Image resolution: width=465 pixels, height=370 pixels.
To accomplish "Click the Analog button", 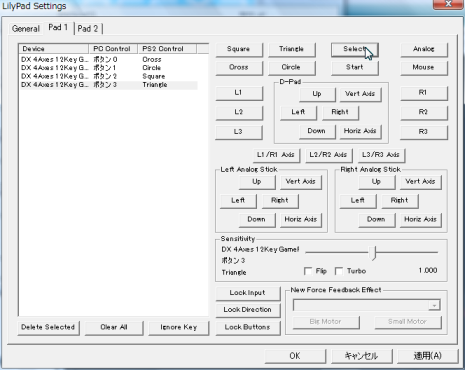I will click(x=424, y=49).
